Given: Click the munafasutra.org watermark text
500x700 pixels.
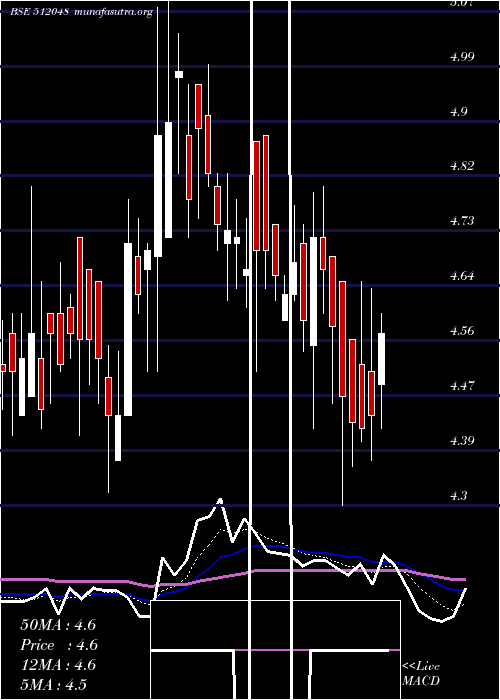Looking at the screenshot, I should tap(114, 12).
